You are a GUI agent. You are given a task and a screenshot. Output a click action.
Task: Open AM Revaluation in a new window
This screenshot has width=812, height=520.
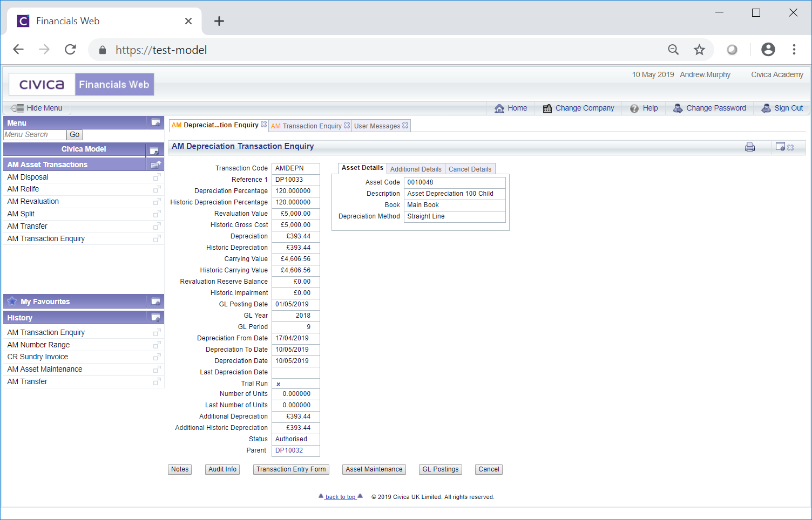tap(157, 202)
